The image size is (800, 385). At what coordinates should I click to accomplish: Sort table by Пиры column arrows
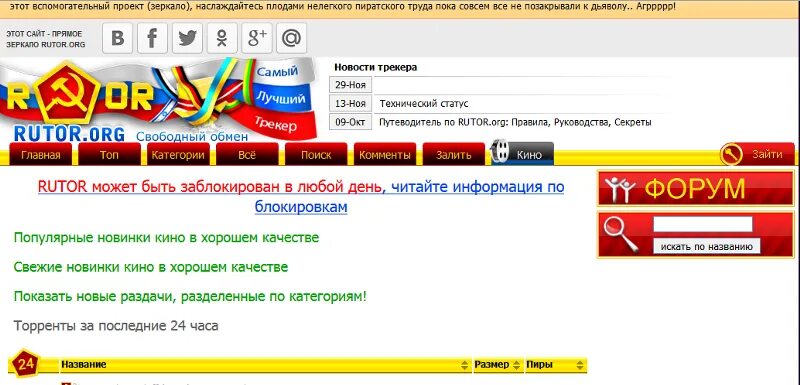(x=580, y=365)
